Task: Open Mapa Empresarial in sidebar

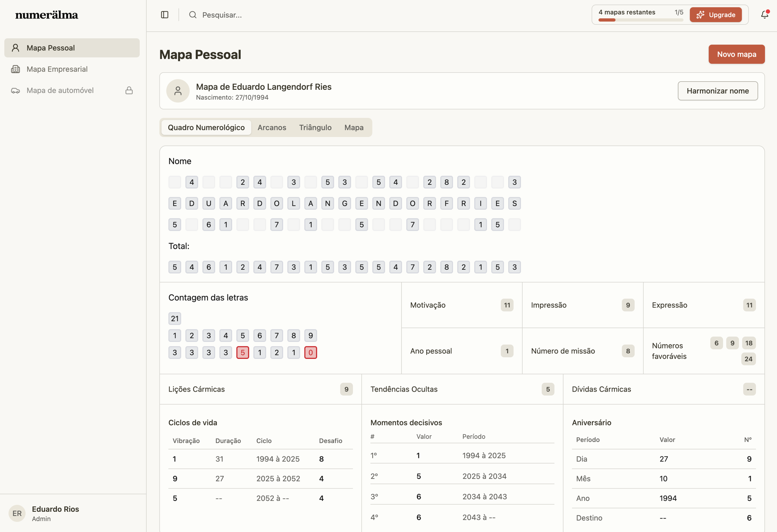Action: click(x=72, y=69)
